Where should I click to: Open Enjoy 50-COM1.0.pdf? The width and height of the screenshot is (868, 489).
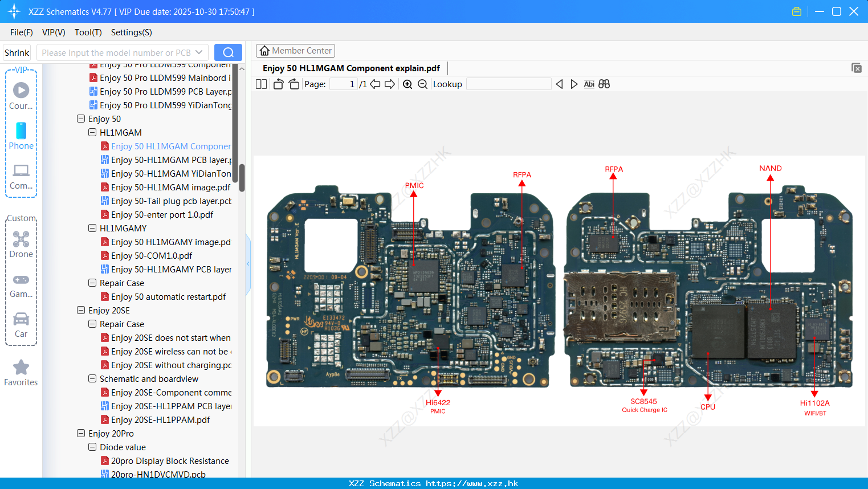coord(146,255)
